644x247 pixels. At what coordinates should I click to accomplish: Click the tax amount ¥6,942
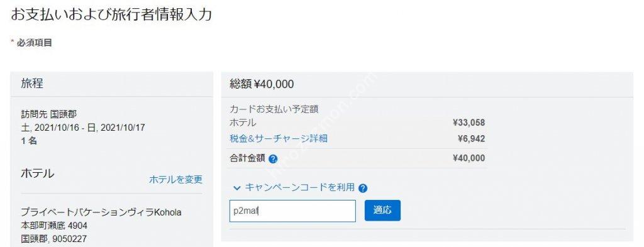[471, 139]
